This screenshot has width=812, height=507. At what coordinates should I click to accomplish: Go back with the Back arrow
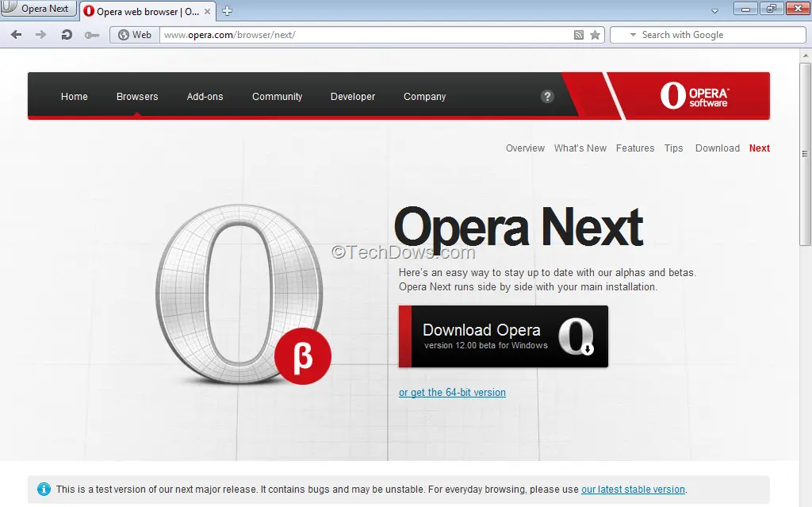tap(16, 35)
